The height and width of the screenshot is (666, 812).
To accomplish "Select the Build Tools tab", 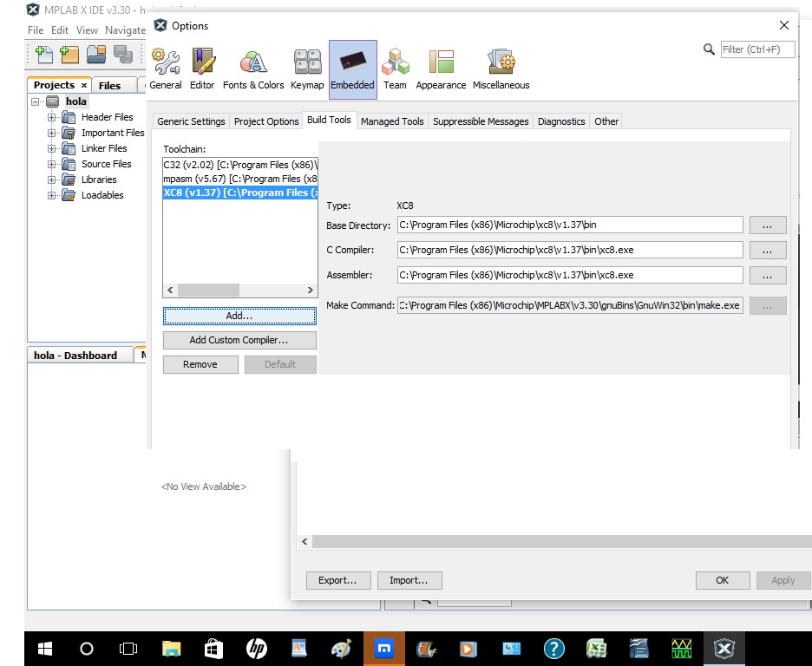I will 329,120.
